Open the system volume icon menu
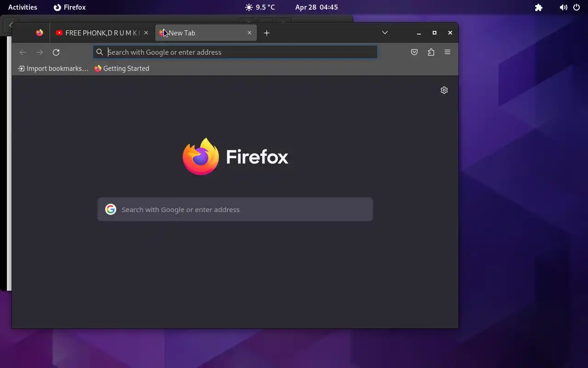 click(563, 7)
